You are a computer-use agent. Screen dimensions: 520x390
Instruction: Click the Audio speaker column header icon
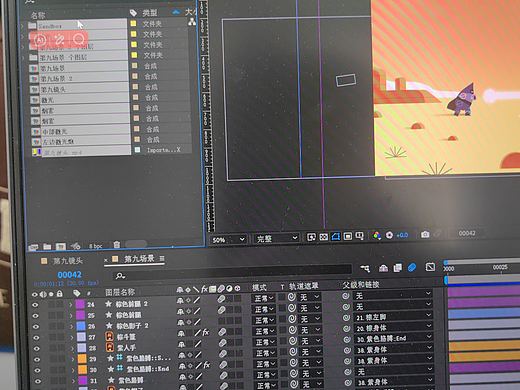tap(43, 294)
